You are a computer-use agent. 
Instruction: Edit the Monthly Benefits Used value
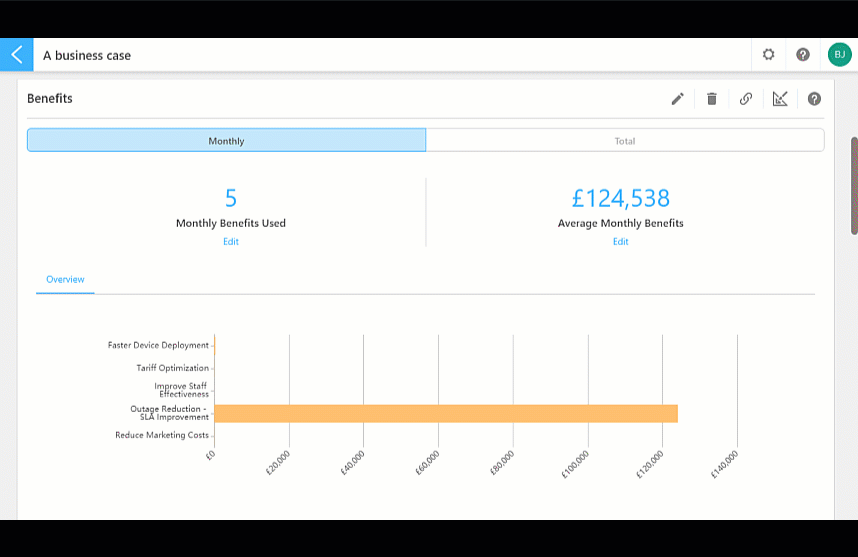[x=231, y=242]
